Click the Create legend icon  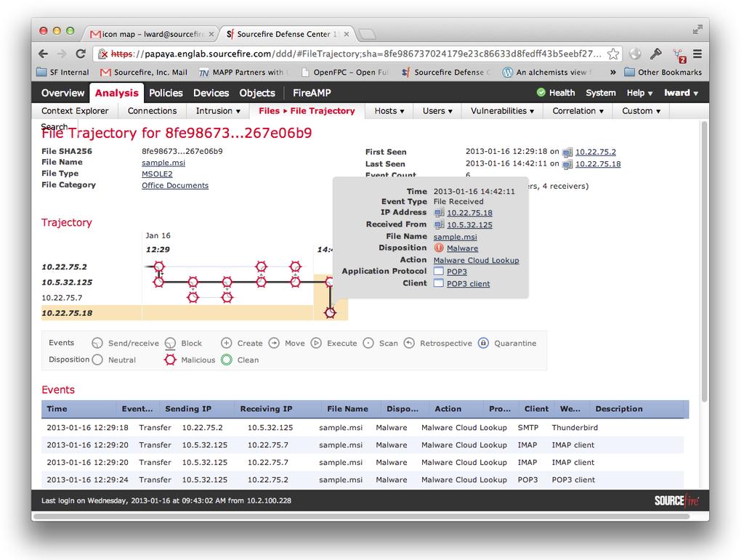point(227,343)
